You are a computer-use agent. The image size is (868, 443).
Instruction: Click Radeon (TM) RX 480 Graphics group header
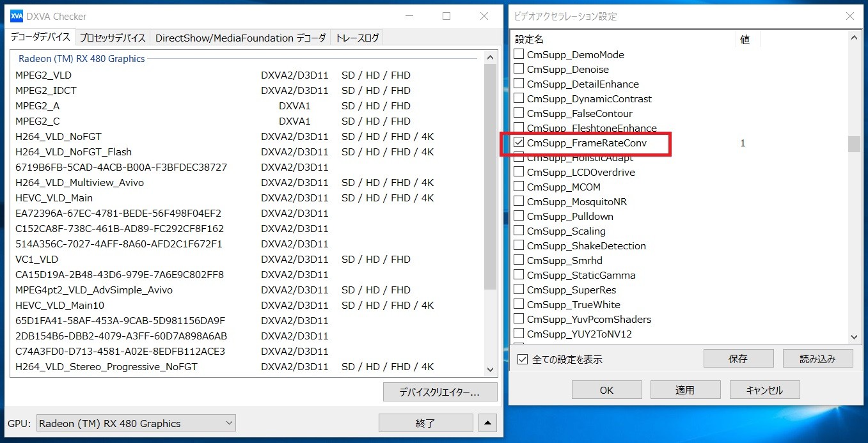82,59
